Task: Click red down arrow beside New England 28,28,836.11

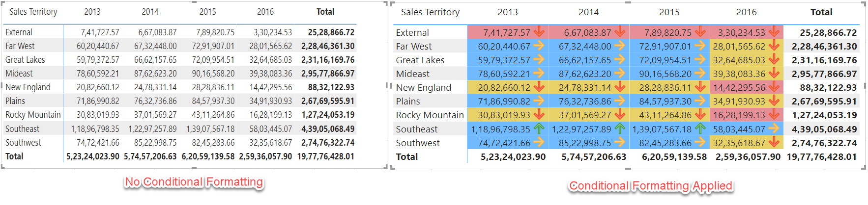Action: [x=700, y=87]
